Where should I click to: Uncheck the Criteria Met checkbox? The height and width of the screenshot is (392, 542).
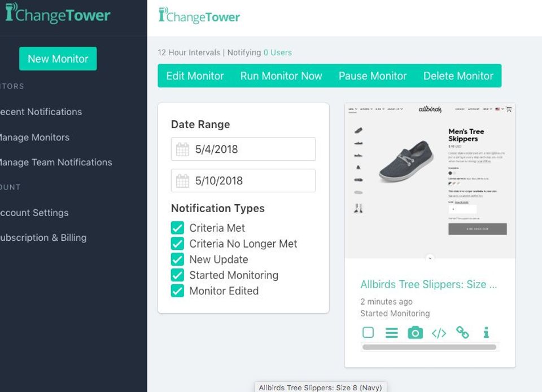point(177,228)
